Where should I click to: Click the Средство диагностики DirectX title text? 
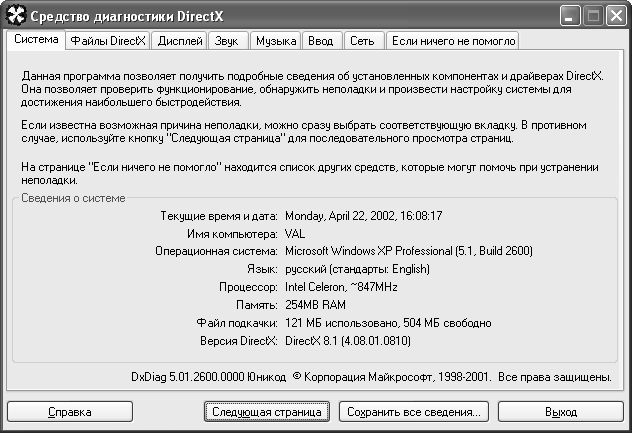[x=127, y=17]
